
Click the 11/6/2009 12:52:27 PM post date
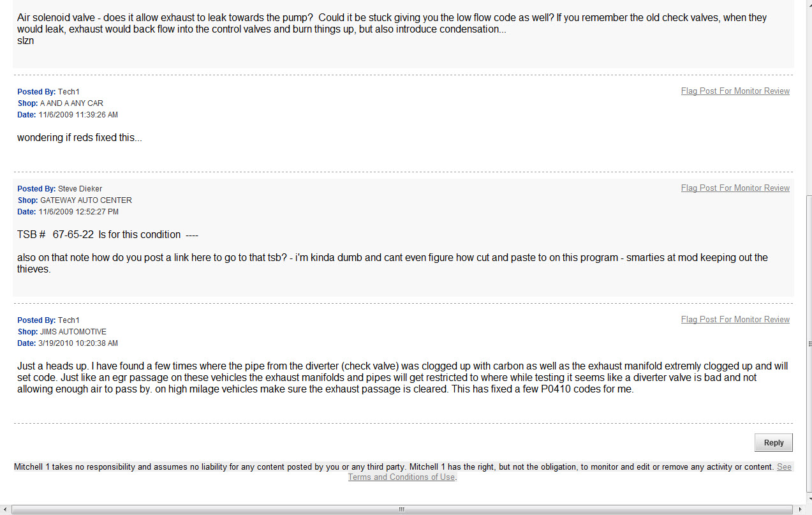78,212
